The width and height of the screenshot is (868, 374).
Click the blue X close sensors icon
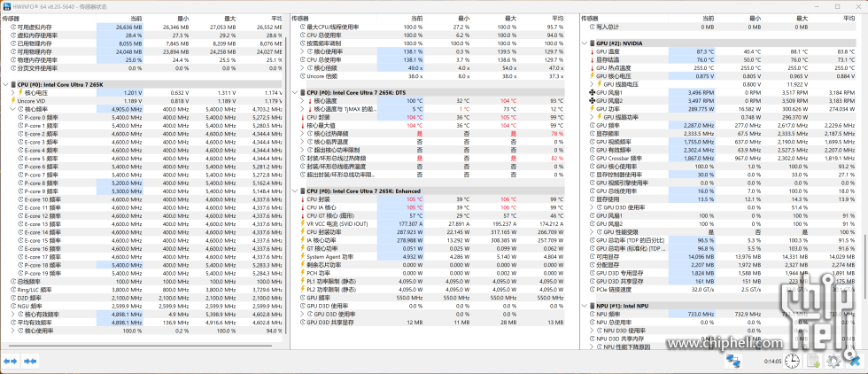pos(854,362)
